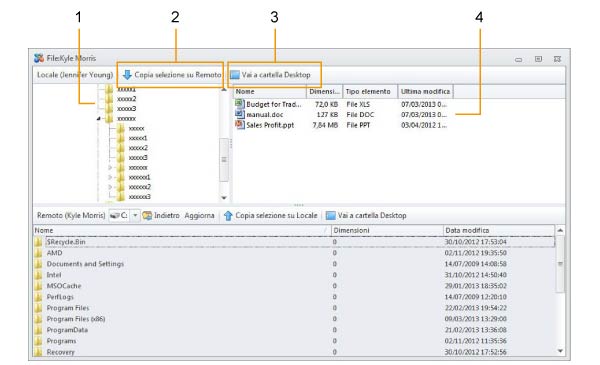Screen dimensions: 600x365
Task: Select the Sales Profit.ppt file name
Action: pos(270,125)
